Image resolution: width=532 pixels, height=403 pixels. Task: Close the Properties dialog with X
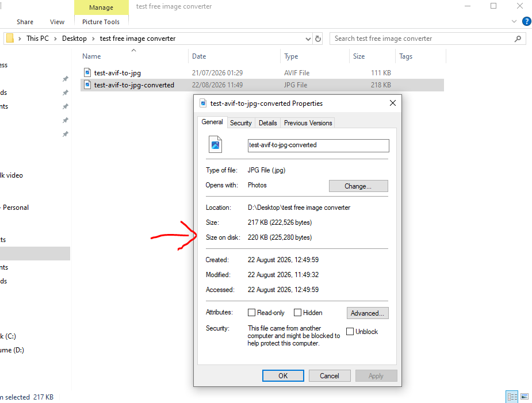coord(393,103)
